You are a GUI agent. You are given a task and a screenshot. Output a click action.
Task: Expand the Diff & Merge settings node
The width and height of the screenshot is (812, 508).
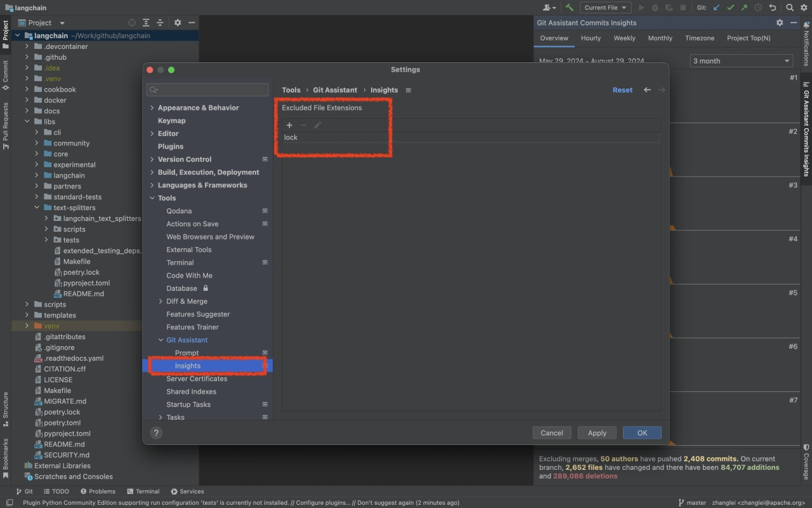[160, 302]
